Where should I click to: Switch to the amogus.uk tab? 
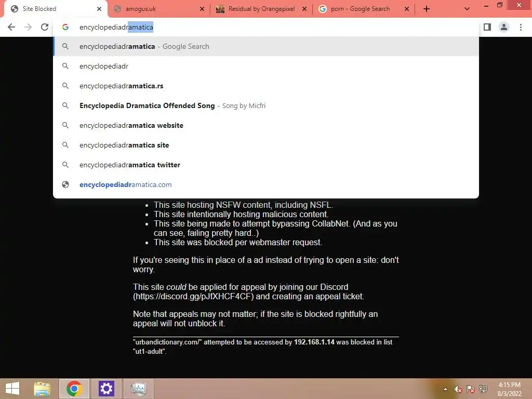pyautogui.click(x=159, y=9)
